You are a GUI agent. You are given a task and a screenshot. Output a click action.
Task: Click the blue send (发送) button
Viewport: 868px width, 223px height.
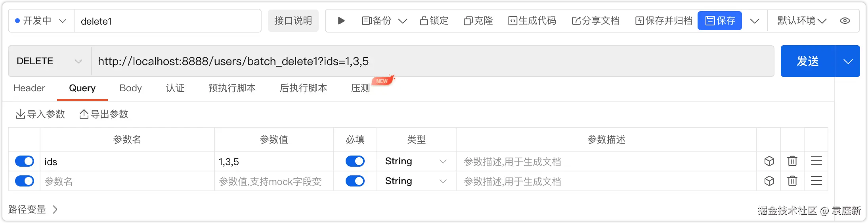click(x=808, y=61)
